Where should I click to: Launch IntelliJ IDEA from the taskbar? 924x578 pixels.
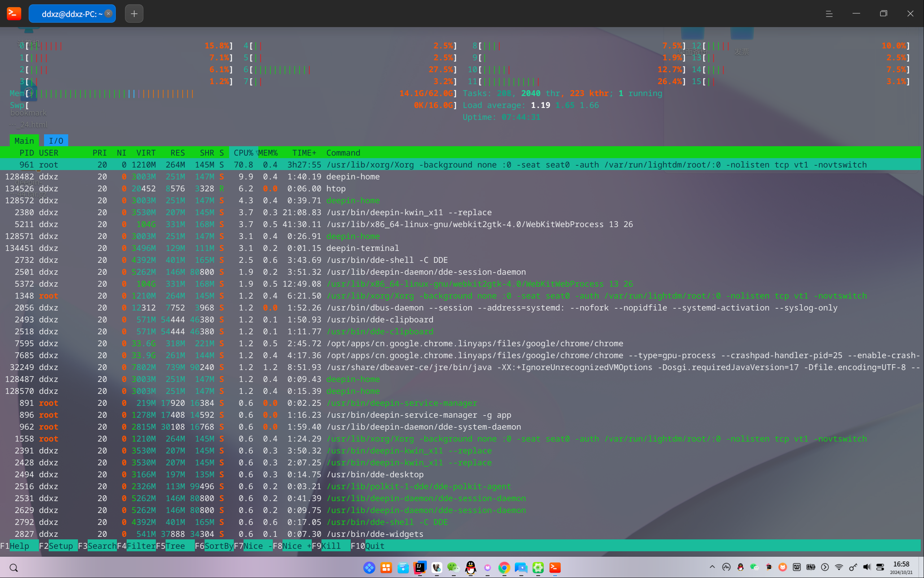click(x=420, y=568)
